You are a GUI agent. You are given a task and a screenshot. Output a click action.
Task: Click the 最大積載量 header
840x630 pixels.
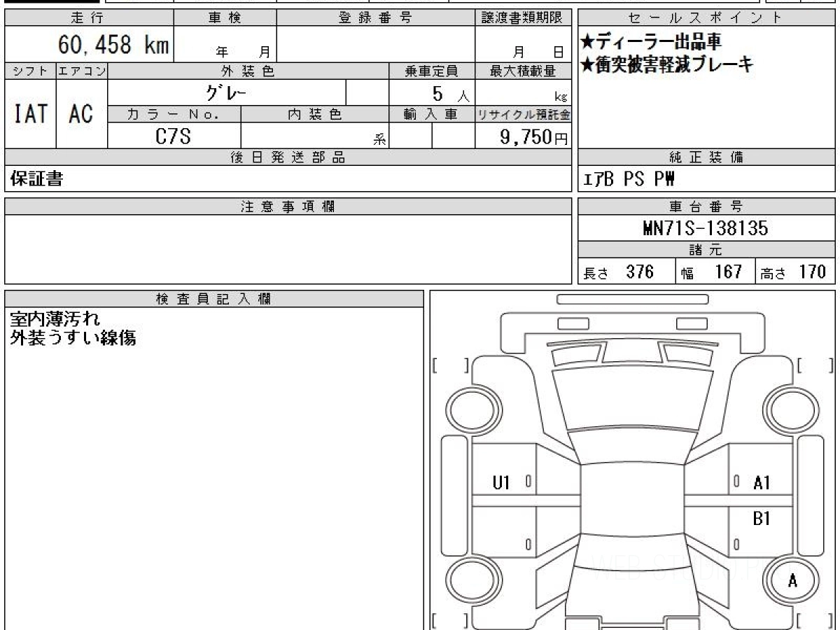(x=523, y=71)
